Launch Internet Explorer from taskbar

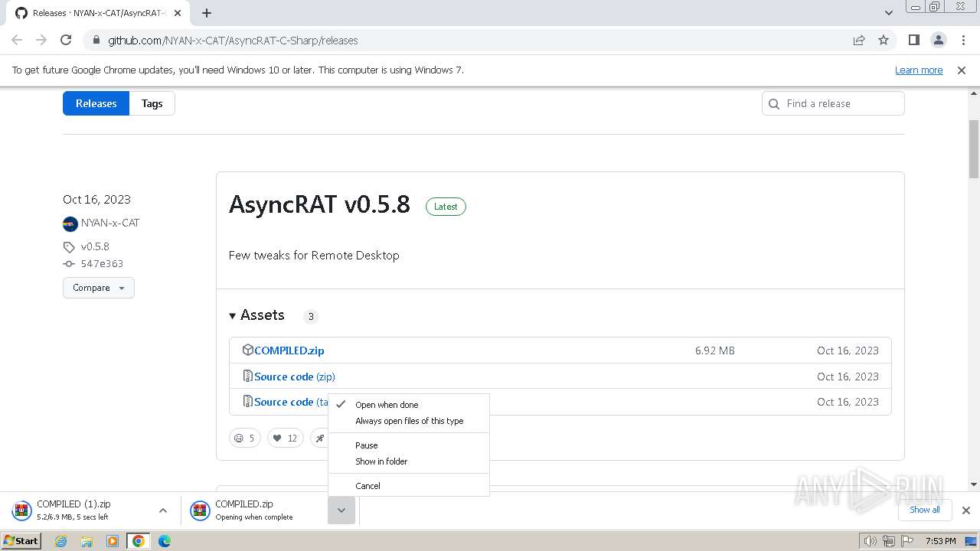[60, 541]
